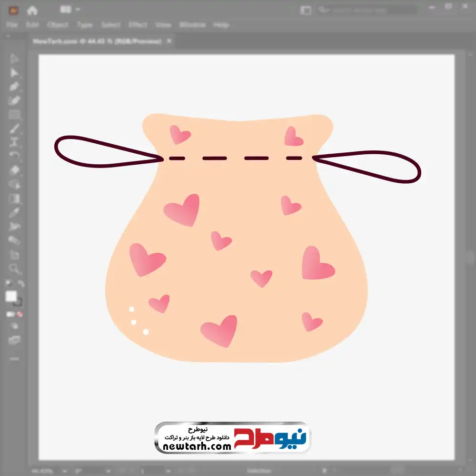Pick the Rectangle tool

[x=14, y=114]
